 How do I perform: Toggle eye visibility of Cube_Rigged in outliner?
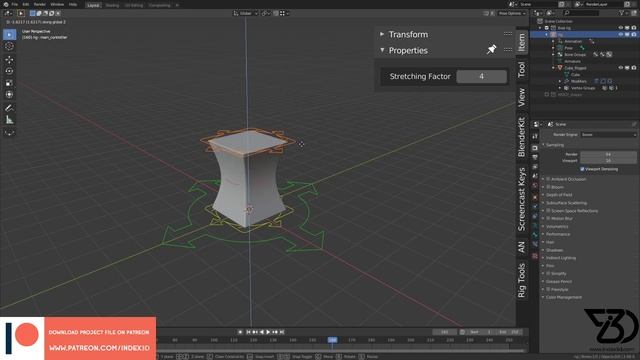pos(620,68)
